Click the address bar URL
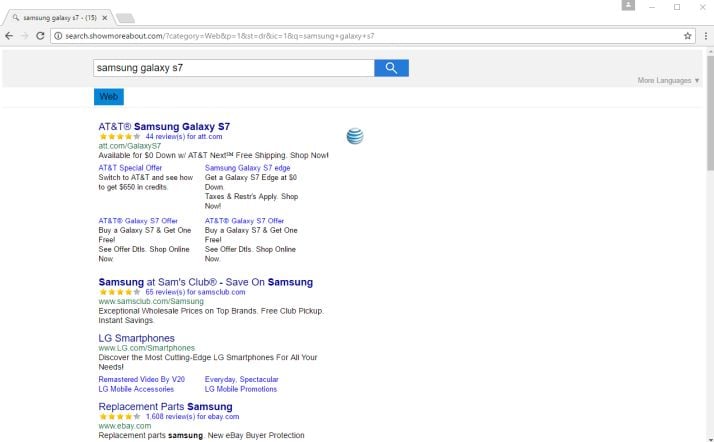 [x=219, y=36]
